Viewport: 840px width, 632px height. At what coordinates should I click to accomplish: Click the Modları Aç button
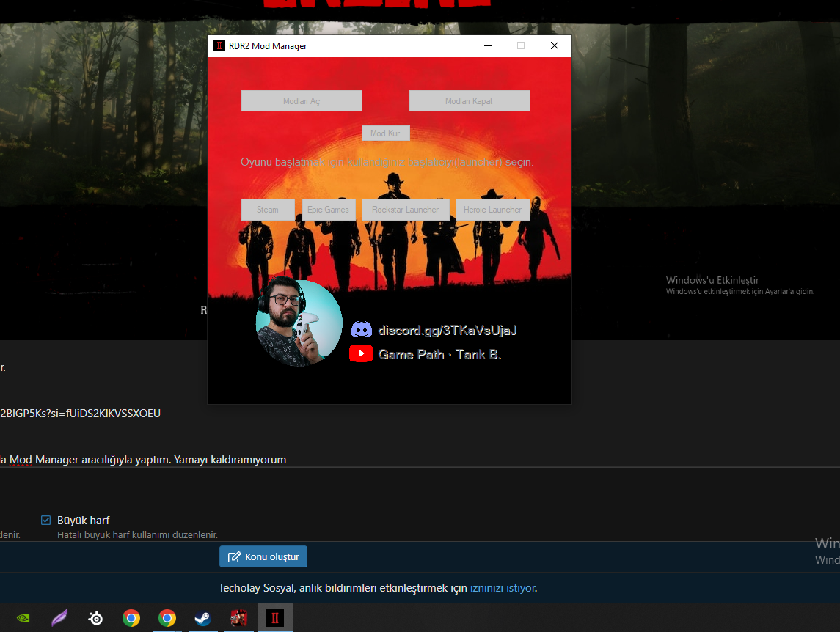[x=302, y=100]
